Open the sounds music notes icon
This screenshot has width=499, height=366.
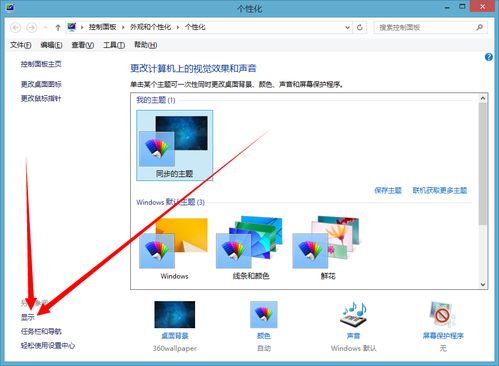coord(354,314)
